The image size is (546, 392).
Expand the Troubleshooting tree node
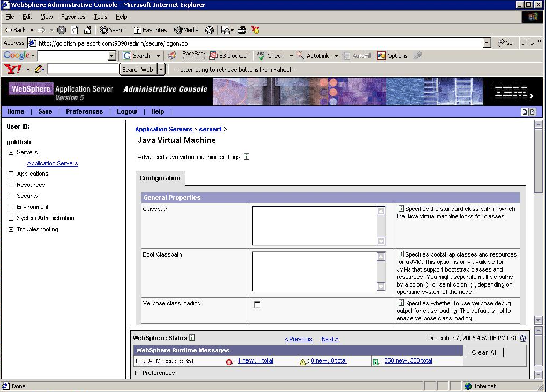pos(11,229)
